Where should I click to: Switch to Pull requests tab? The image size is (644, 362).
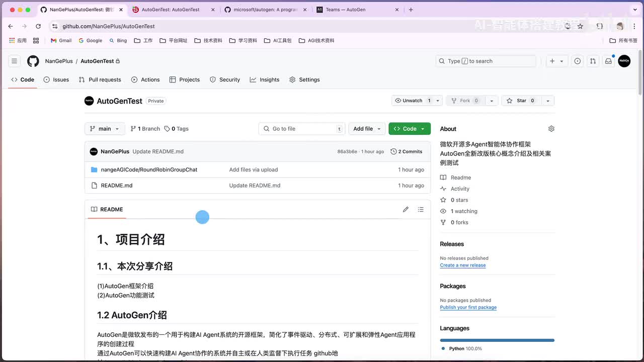click(100, 79)
